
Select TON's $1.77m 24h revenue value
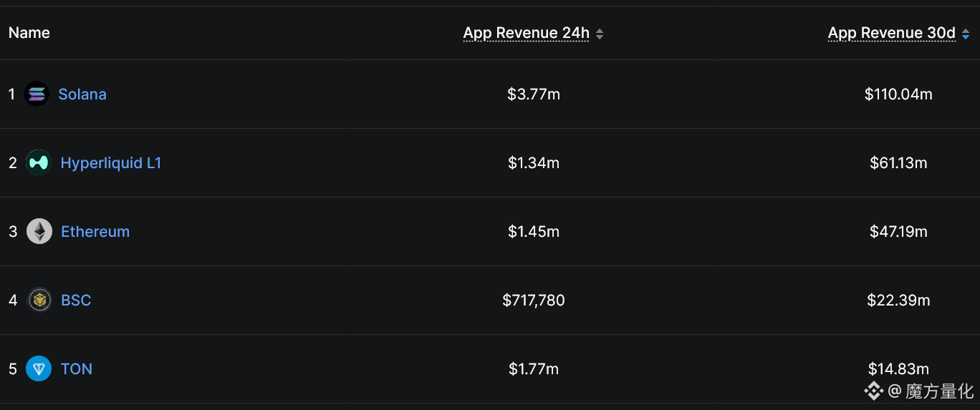click(x=534, y=368)
